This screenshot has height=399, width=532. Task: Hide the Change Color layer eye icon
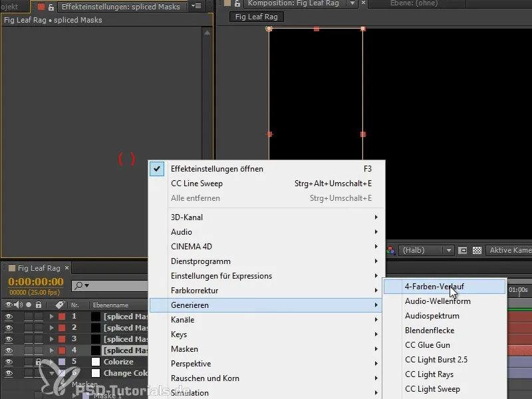(9, 373)
